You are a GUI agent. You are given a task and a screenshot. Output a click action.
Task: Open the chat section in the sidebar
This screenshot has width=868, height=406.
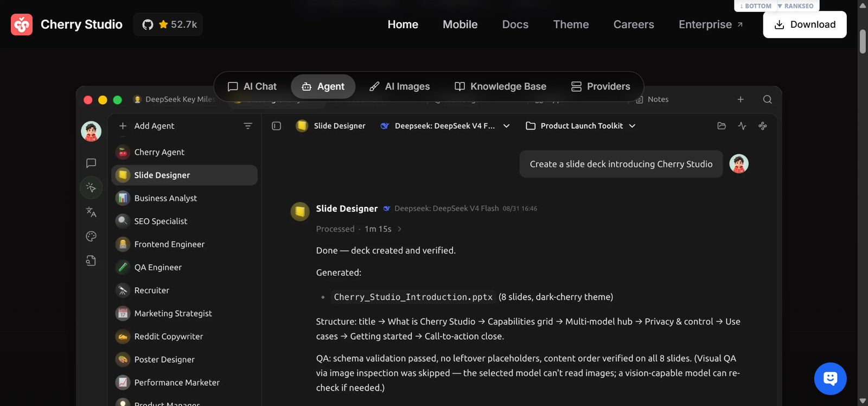click(x=91, y=163)
